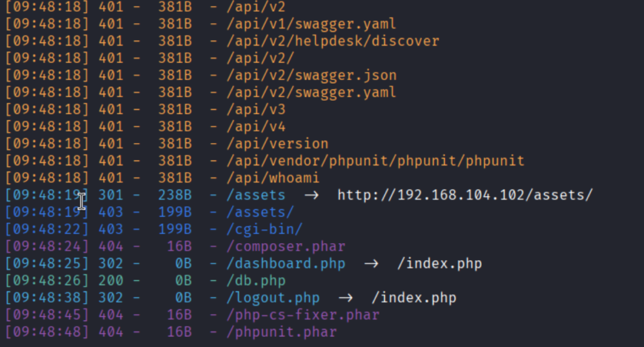
Task: Select the /api/v4 path
Action: pyautogui.click(x=256, y=127)
